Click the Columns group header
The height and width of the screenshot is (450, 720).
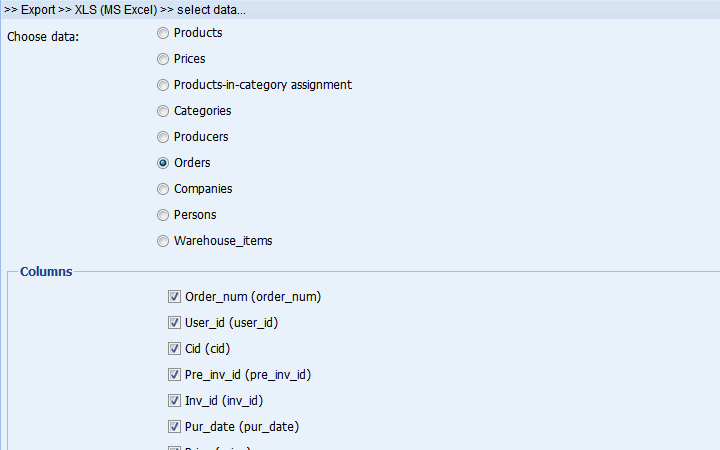click(x=46, y=271)
